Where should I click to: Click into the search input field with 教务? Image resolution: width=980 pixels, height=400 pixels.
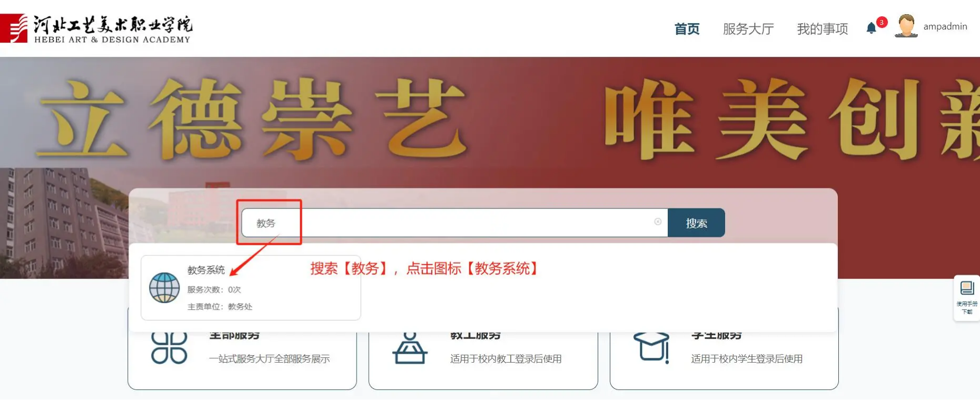click(x=454, y=223)
